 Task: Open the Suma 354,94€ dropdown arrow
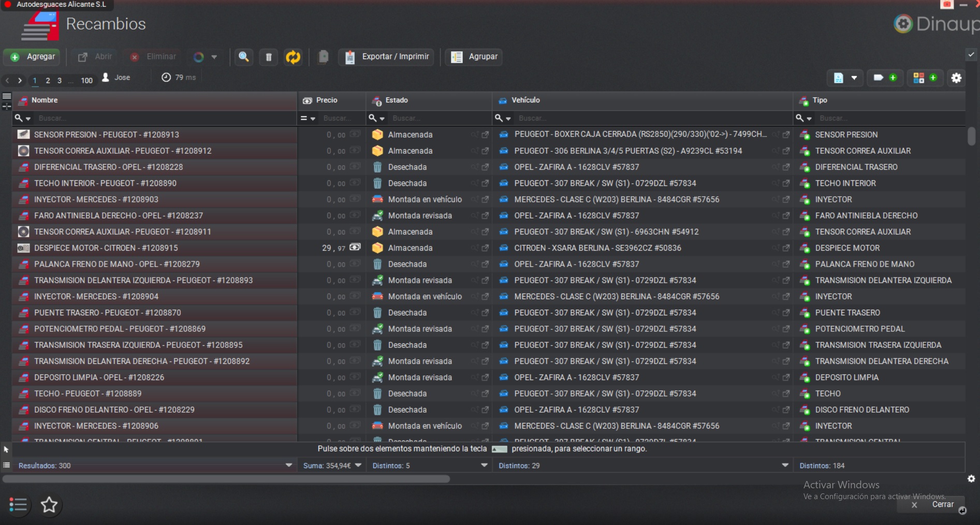(x=358, y=465)
